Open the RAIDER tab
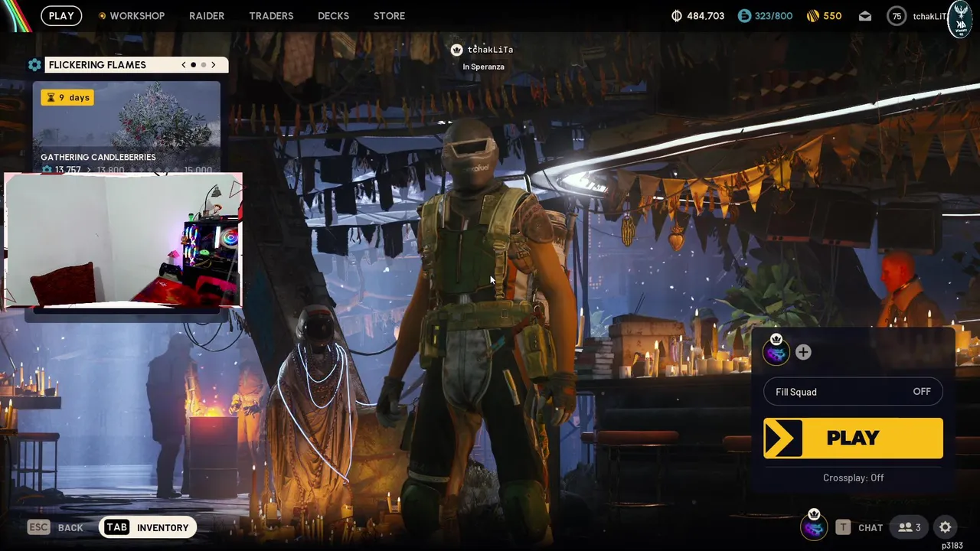Image resolution: width=980 pixels, height=551 pixels. click(207, 16)
